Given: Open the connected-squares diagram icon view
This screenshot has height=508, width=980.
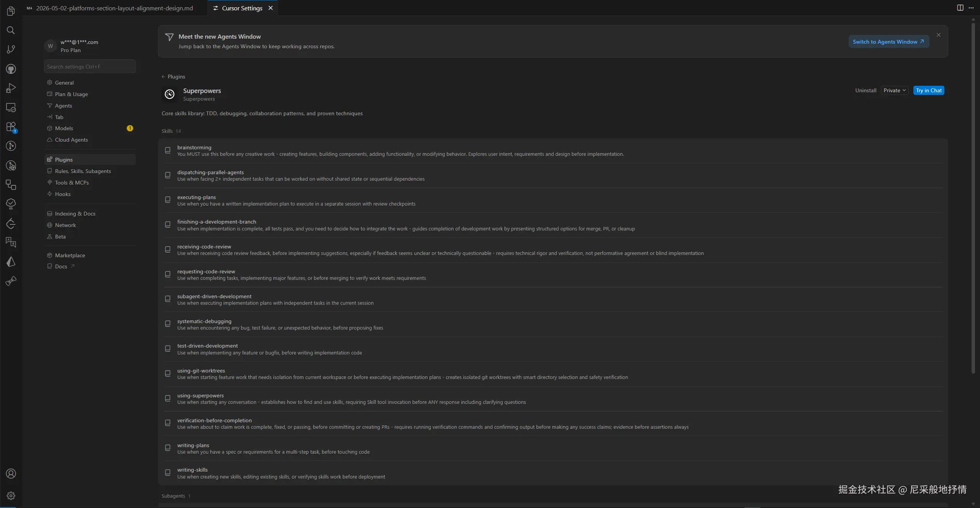Looking at the screenshot, I should click(11, 185).
